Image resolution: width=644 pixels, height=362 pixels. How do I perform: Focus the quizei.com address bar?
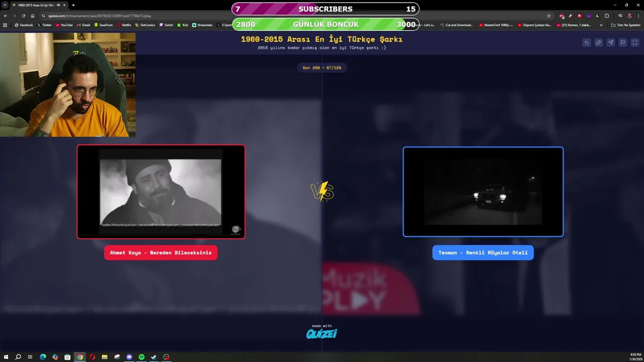[297, 16]
